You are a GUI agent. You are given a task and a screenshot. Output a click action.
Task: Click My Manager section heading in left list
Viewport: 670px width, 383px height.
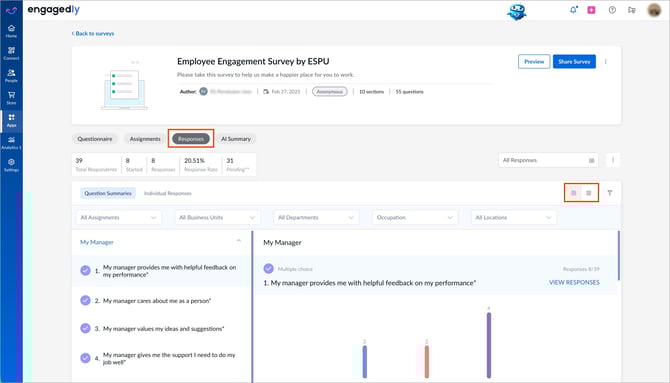click(97, 242)
